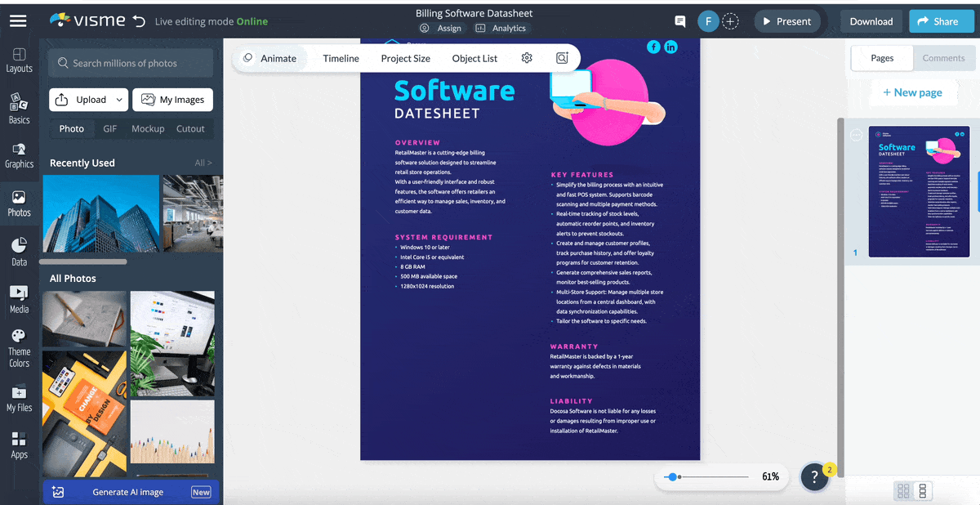The image size is (980, 505).
Task: Show all recently used photos
Action: click(x=203, y=163)
